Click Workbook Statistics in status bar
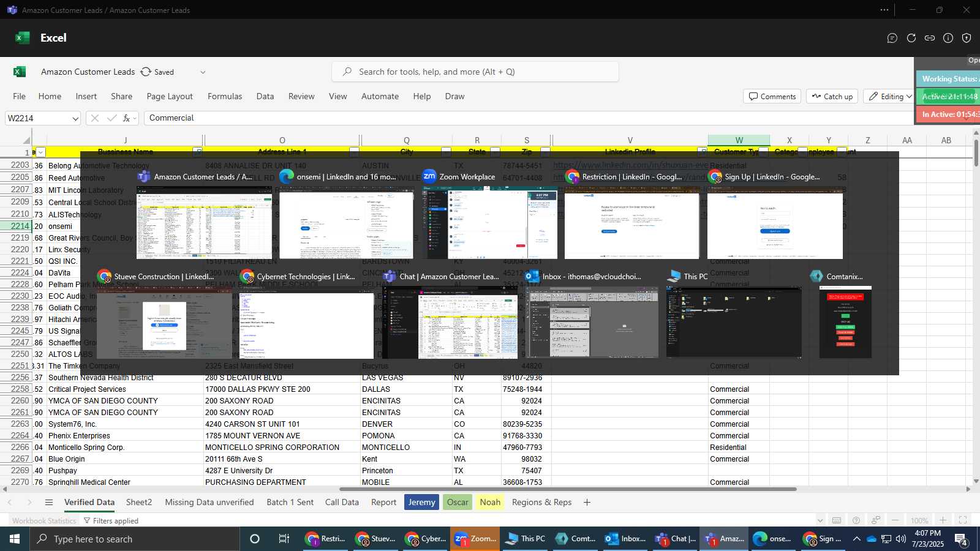The height and width of the screenshot is (551, 980). point(44,521)
